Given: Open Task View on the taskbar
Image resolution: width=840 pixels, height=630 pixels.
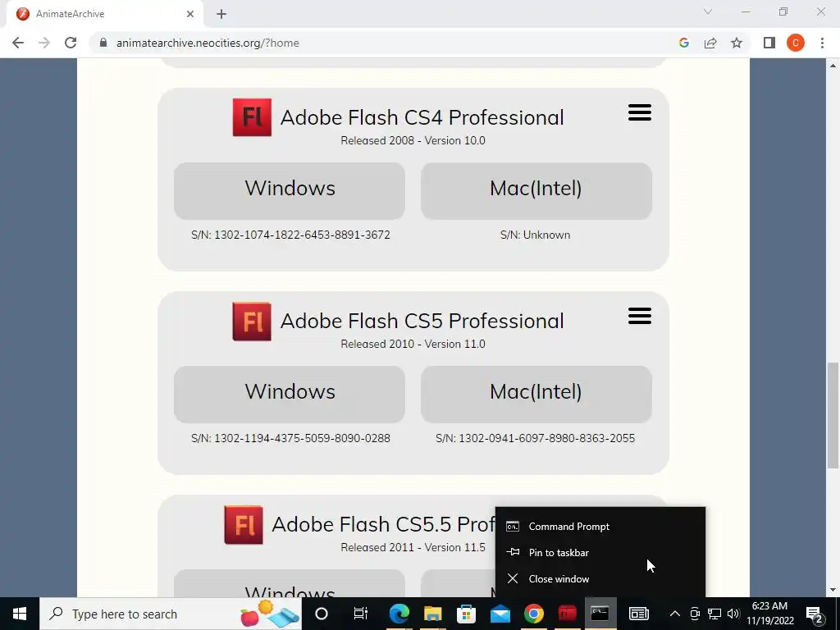Looking at the screenshot, I should tap(361, 614).
